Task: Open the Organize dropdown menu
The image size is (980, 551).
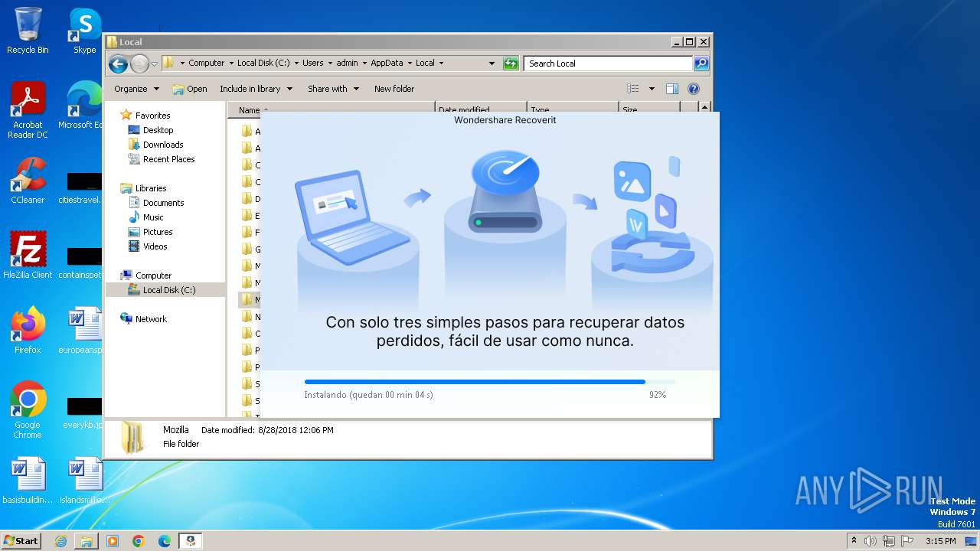Action: point(136,89)
